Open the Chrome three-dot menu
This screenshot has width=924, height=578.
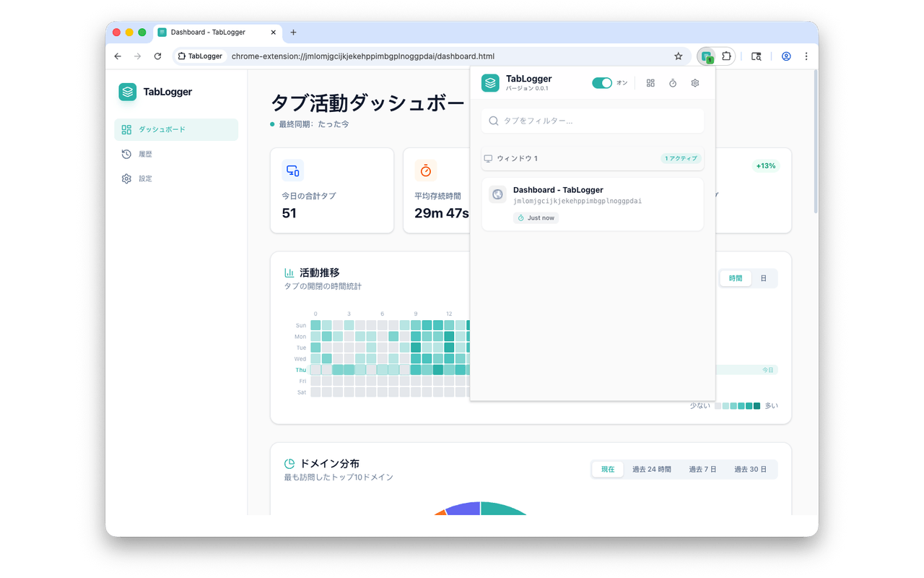[x=806, y=56]
